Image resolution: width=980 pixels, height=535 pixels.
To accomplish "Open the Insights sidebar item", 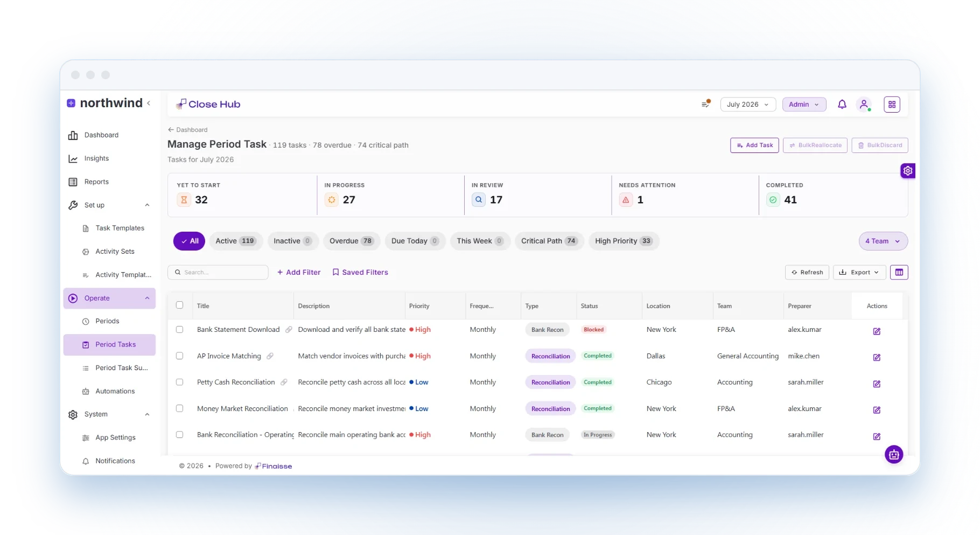I will [x=96, y=158].
